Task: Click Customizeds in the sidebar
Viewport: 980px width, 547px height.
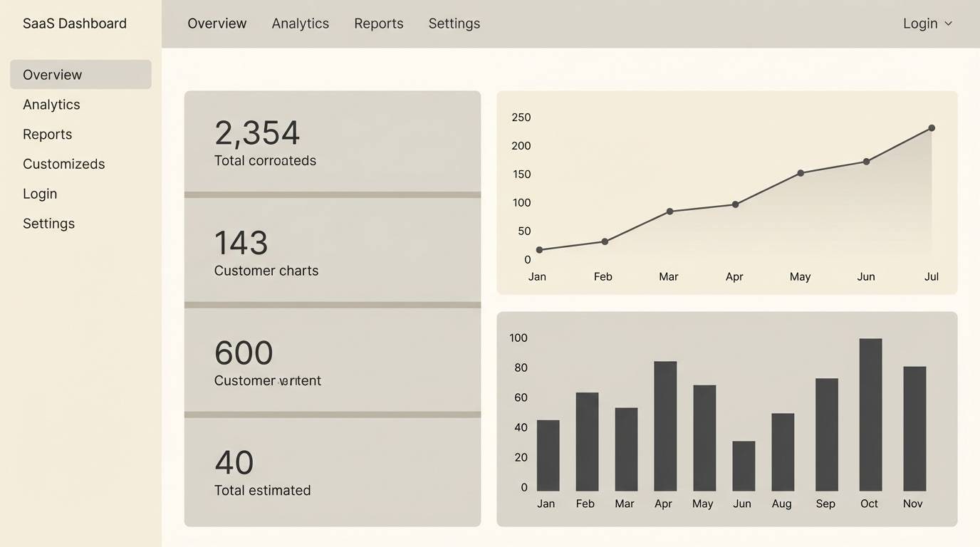Action: tap(63, 164)
